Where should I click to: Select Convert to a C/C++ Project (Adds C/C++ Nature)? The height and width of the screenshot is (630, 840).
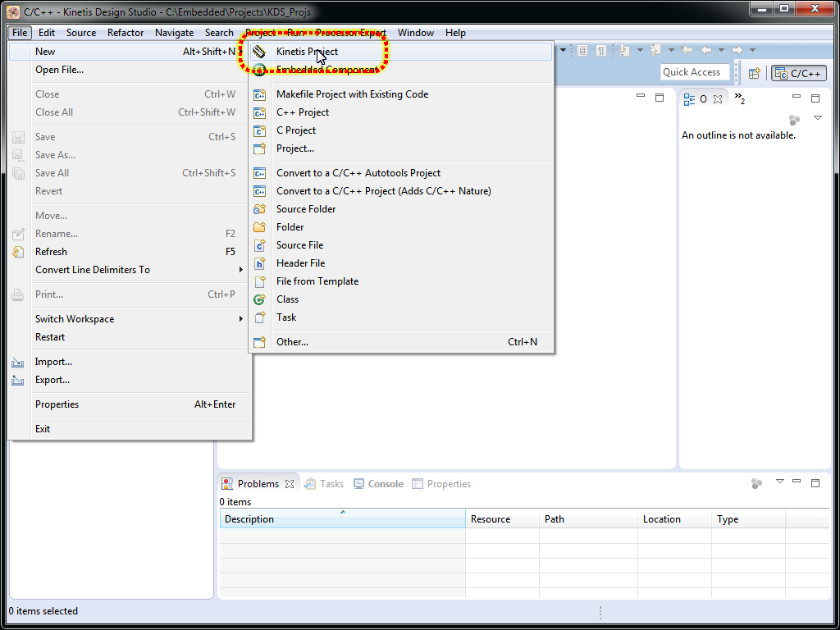[400, 190]
